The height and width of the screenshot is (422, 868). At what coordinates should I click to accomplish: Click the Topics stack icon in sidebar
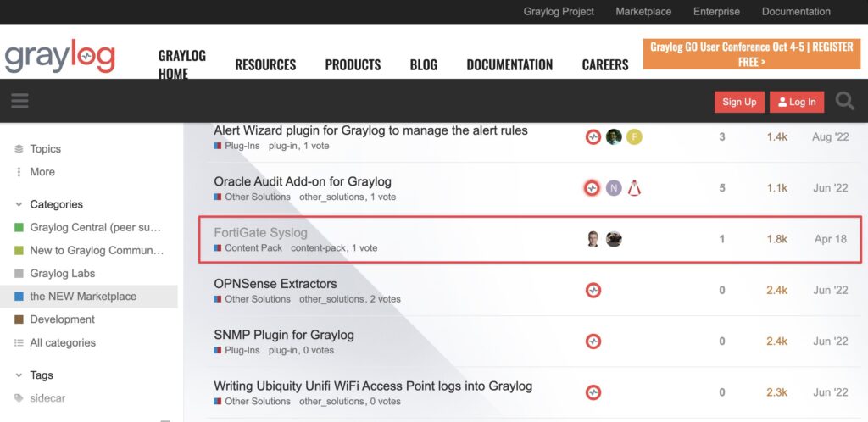19,149
